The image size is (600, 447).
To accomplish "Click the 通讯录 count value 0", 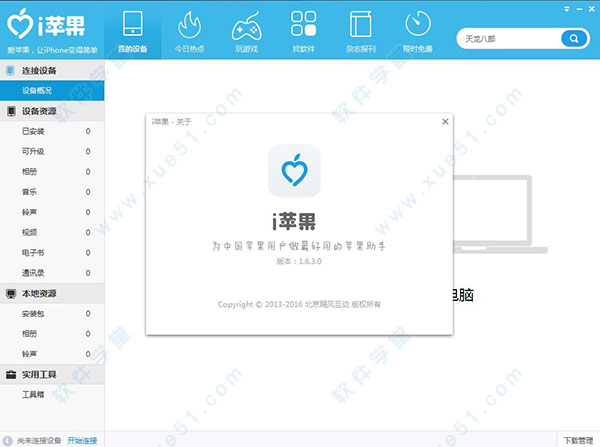I will pos(88,273).
